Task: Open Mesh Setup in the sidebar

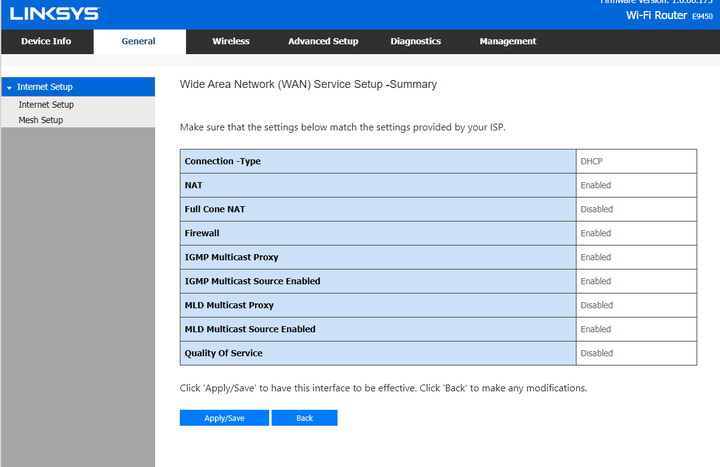Action: pyautogui.click(x=40, y=120)
